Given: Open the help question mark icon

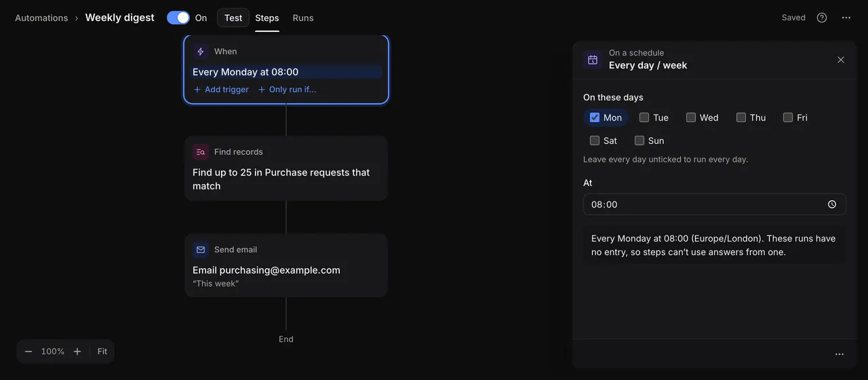Looking at the screenshot, I should (x=822, y=18).
